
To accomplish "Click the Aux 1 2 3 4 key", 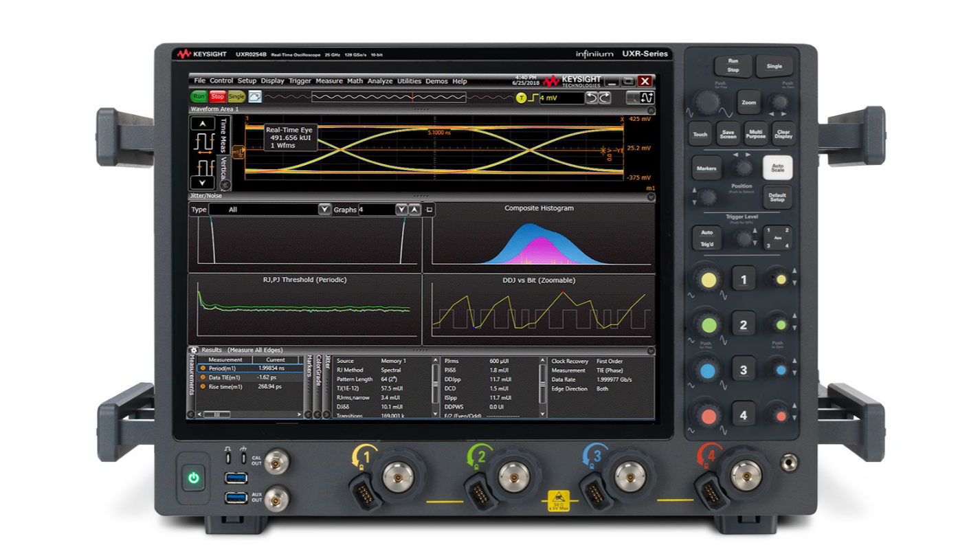I will pos(778,238).
